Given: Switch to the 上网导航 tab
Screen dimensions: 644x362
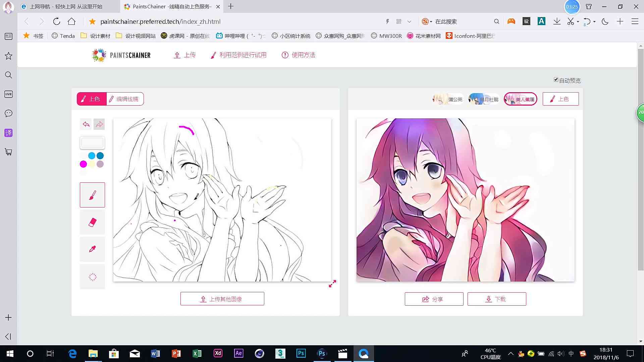Looking at the screenshot, I should click(69, 6).
